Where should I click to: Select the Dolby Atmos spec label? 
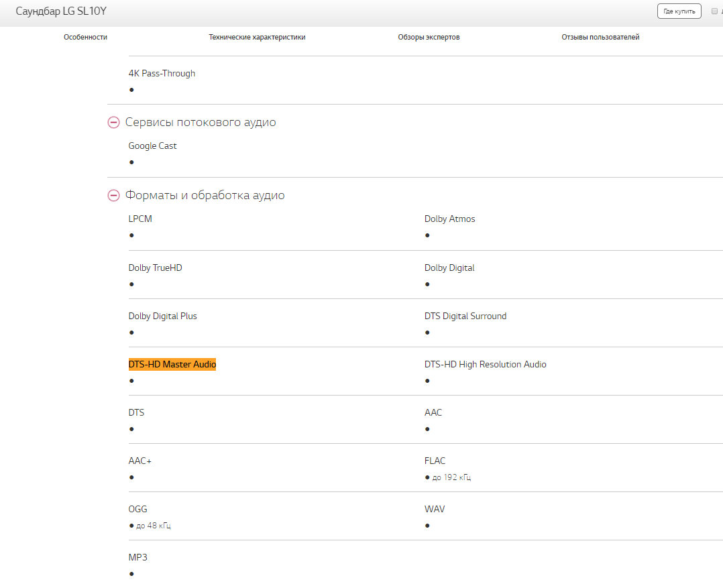(449, 219)
